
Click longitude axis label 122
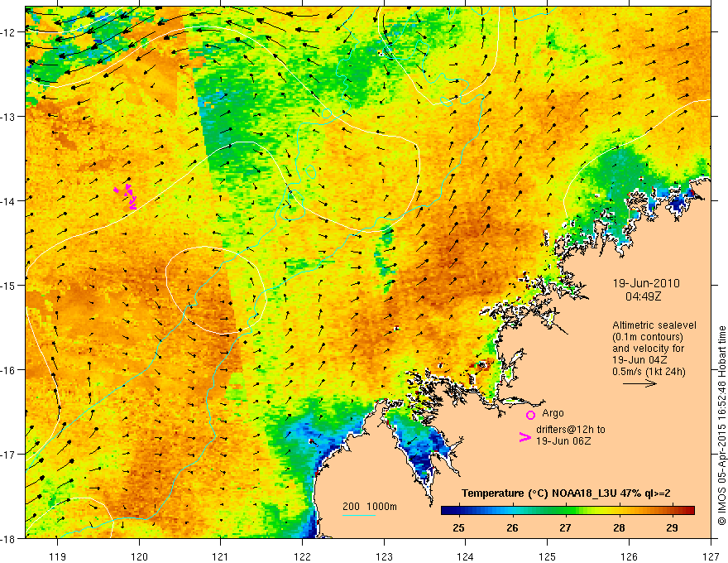[302, 556]
